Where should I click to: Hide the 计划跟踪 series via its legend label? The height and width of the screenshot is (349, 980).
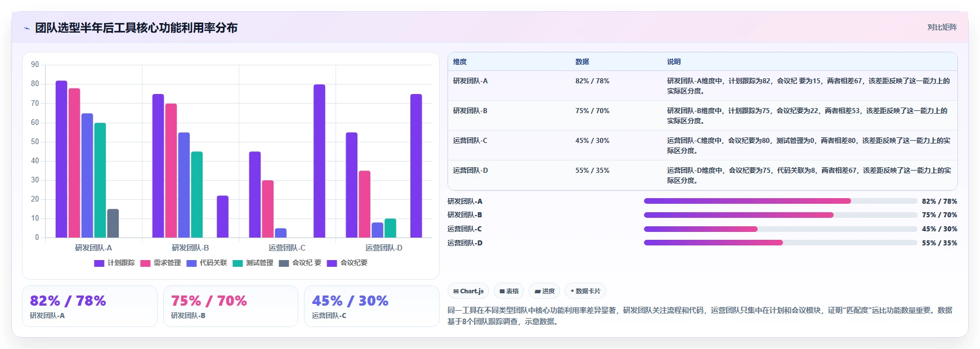pyautogui.click(x=121, y=263)
